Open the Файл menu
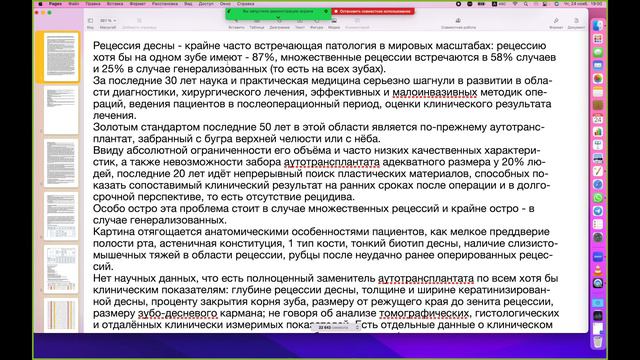 click(74, 4)
